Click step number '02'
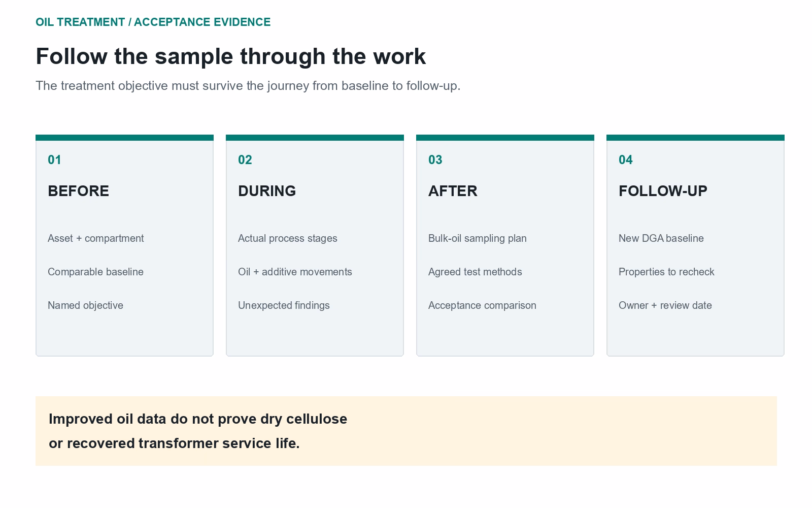812x508 pixels. (245, 160)
